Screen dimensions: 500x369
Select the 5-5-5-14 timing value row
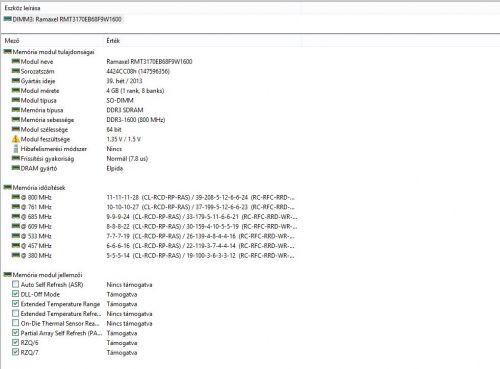(x=201, y=256)
